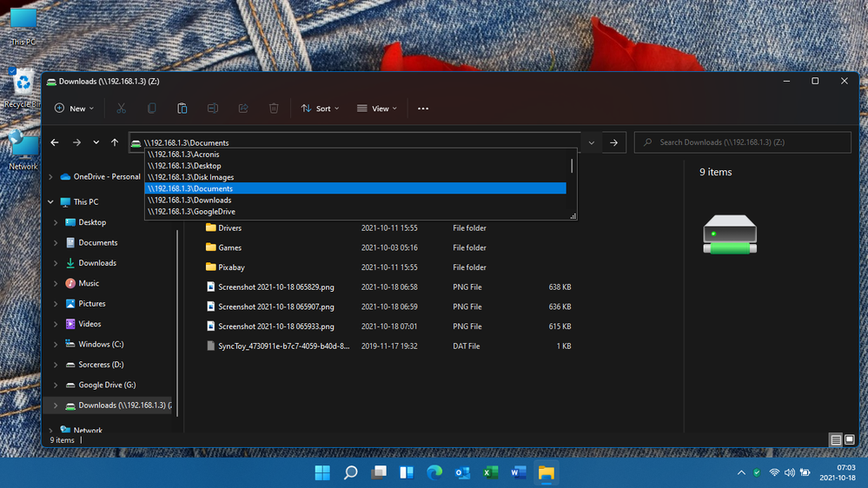Open recent locations chevron dropdown

[96, 142]
